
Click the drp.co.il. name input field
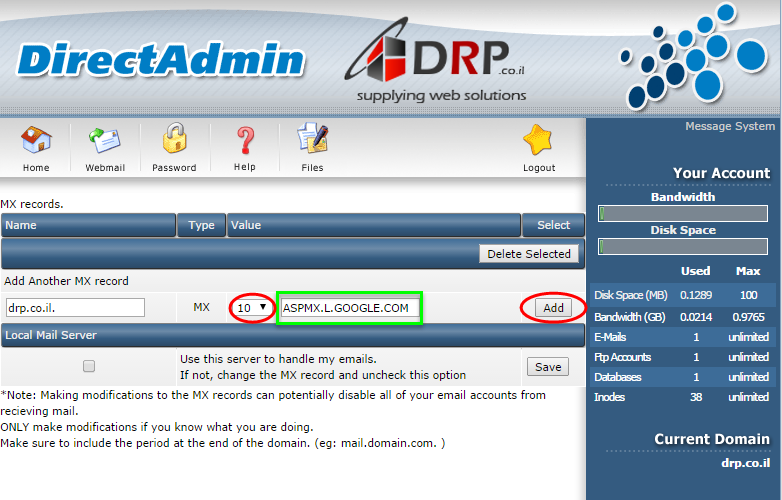(76, 308)
